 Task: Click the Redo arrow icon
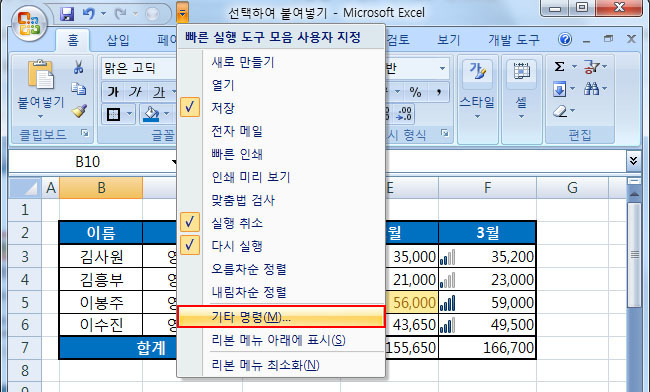[121, 14]
